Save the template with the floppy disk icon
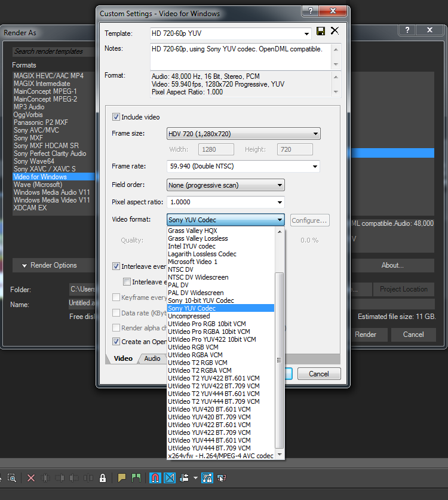This screenshot has height=500, width=448. [321, 31]
